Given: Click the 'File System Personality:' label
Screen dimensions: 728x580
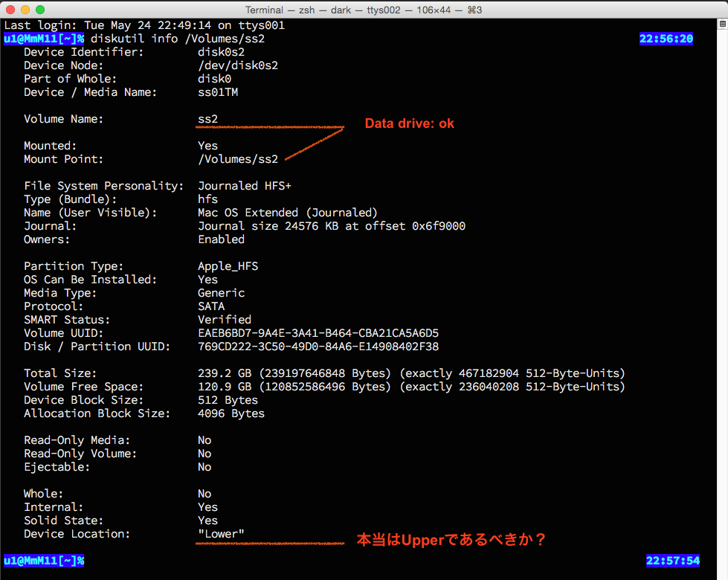Looking at the screenshot, I should [x=104, y=186].
